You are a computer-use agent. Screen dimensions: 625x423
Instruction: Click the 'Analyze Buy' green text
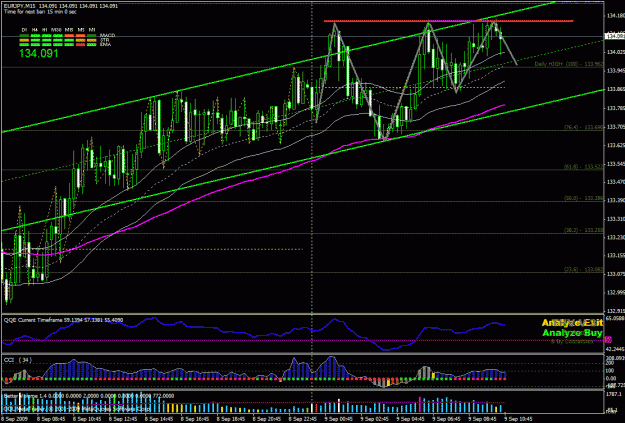(572, 333)
